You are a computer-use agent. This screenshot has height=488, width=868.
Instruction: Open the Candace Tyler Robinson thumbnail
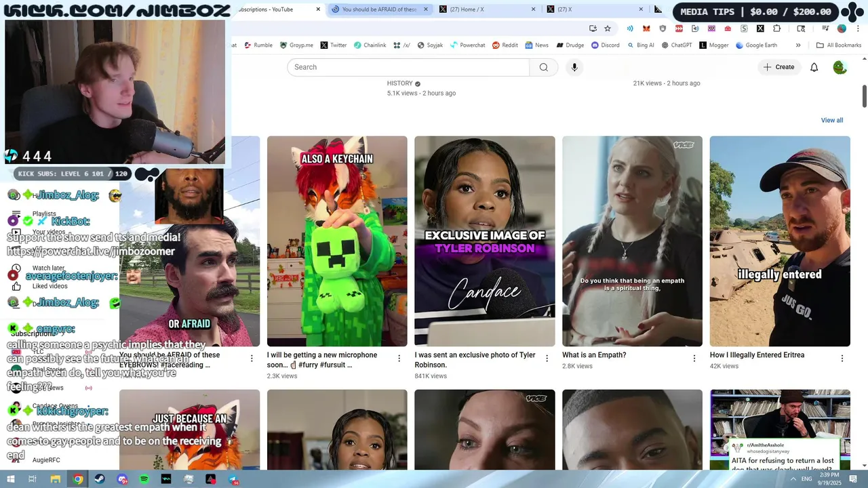click(485, 241)
